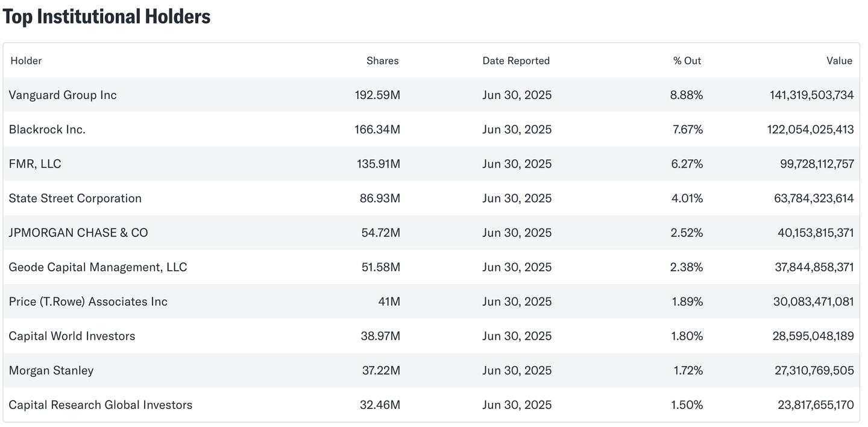Click T.Rowe's 41M shares cell
Viewport: 868px width, 427px height.
389,302
